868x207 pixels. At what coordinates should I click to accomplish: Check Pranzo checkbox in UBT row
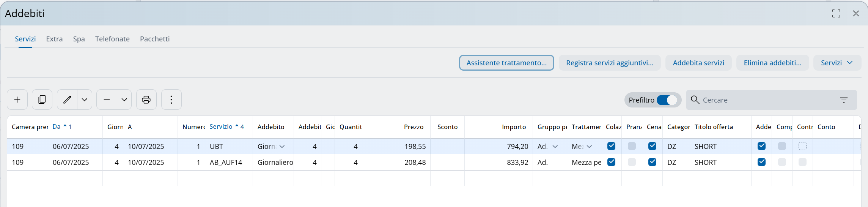click(x=632, y=146)
